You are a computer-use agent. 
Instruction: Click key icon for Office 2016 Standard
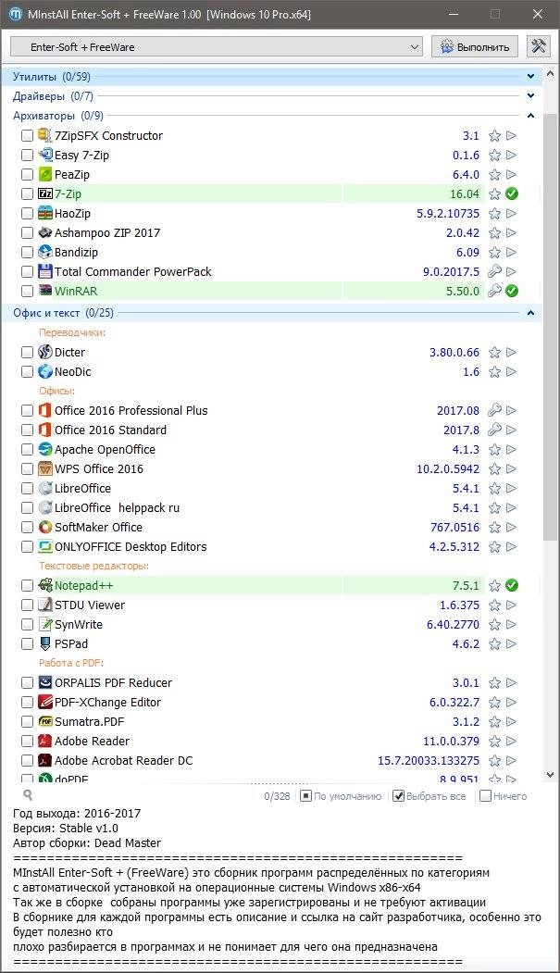[494, 430]
